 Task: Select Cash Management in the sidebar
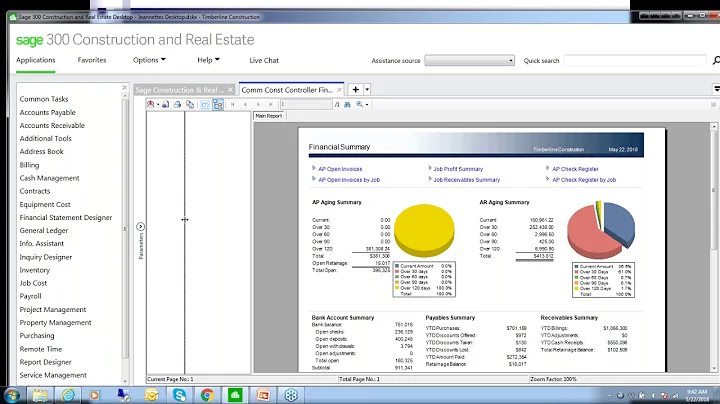[x=49, y=178]
